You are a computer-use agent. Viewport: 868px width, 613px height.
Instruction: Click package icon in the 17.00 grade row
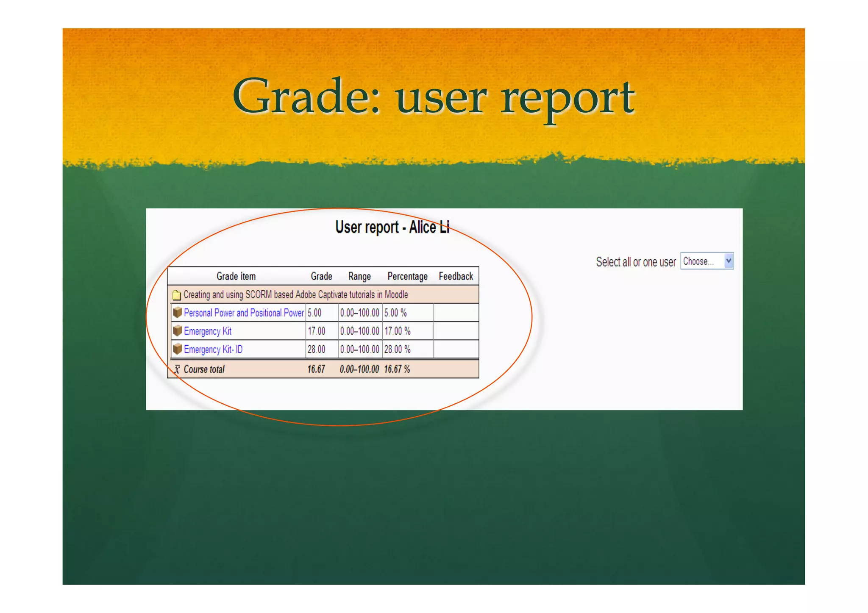(178, 330)
